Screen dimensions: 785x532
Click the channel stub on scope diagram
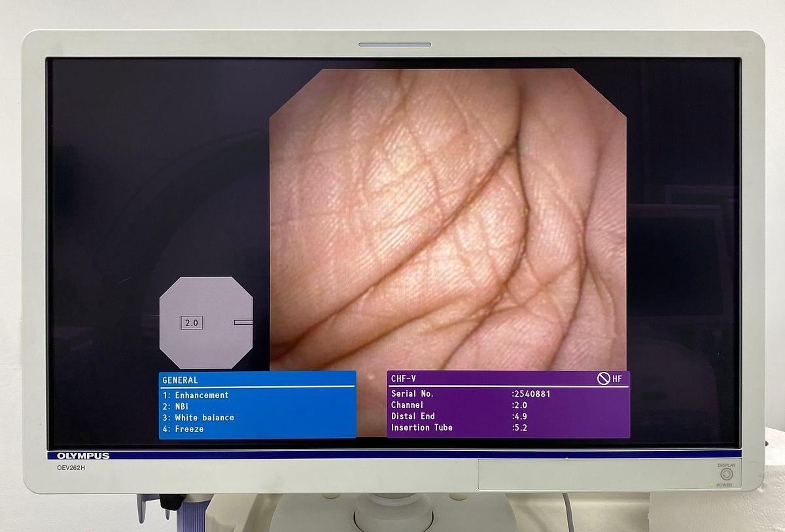click(243, 322)
